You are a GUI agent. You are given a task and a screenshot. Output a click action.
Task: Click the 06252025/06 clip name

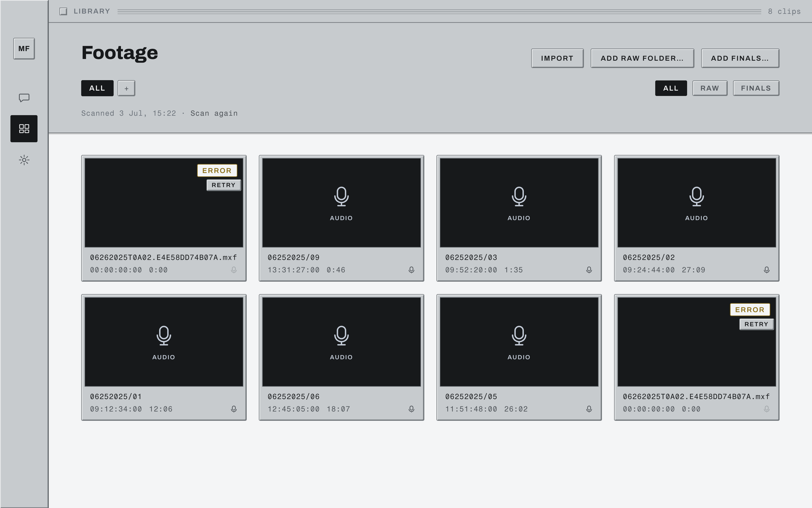294,397
